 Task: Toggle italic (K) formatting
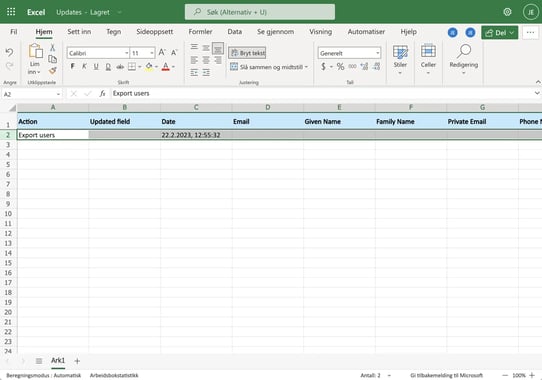[84, 66]
